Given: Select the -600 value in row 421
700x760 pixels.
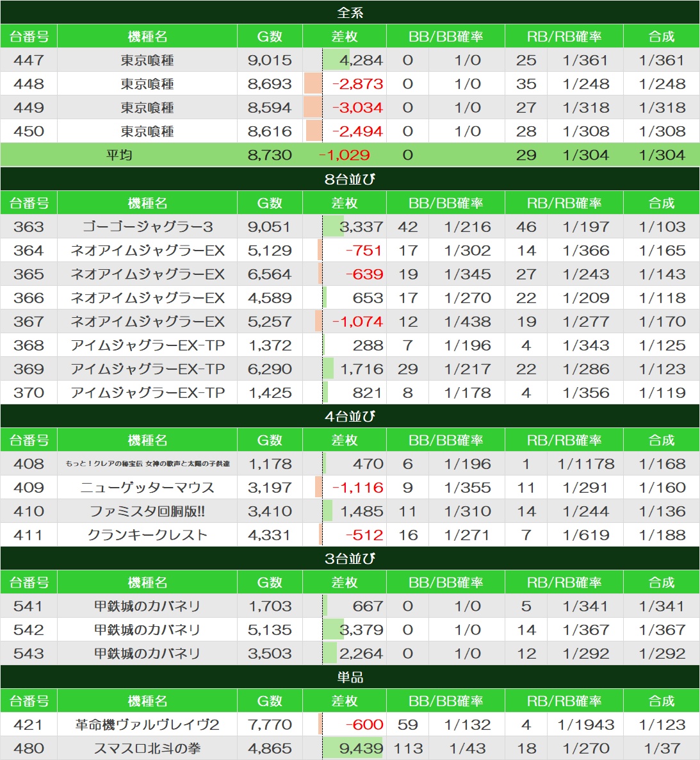Looking at the screenshot, I should click(x=364, y=725).
